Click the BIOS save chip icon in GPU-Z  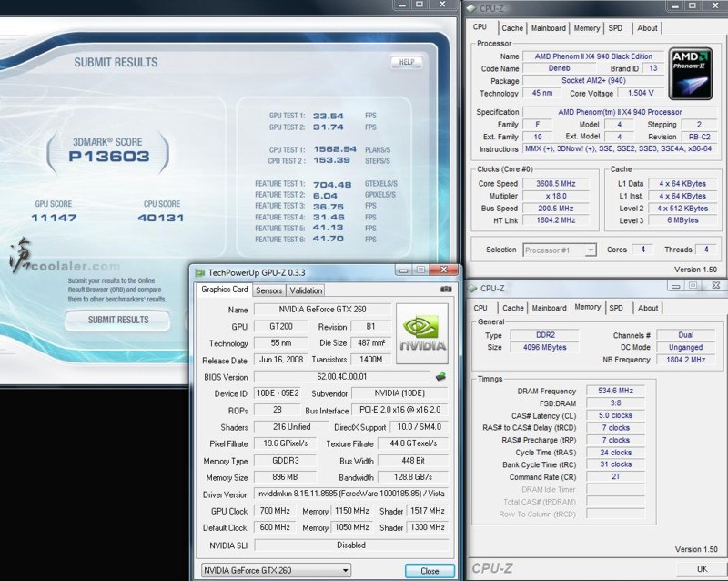coord(440,376)
